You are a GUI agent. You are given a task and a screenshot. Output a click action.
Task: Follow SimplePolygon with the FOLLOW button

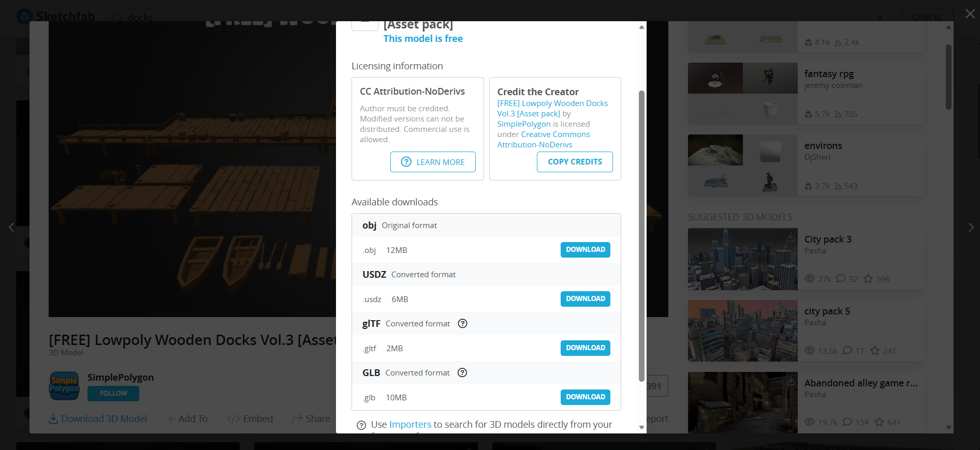pos(113,394)
